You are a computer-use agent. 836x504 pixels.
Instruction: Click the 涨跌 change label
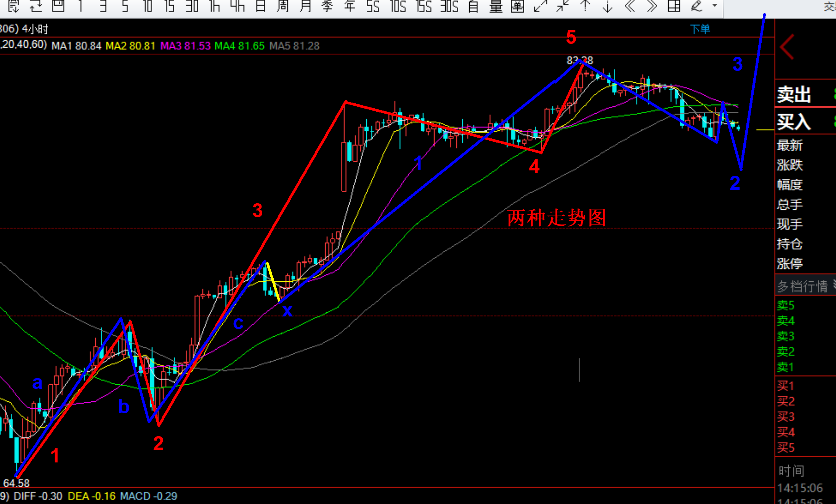pyautogui.click(x=790, y=165)
